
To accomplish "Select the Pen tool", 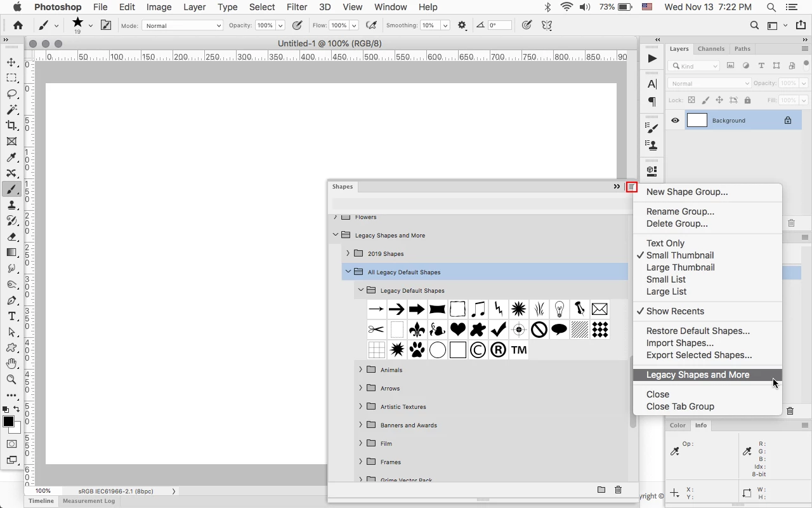I will point(11,300).
